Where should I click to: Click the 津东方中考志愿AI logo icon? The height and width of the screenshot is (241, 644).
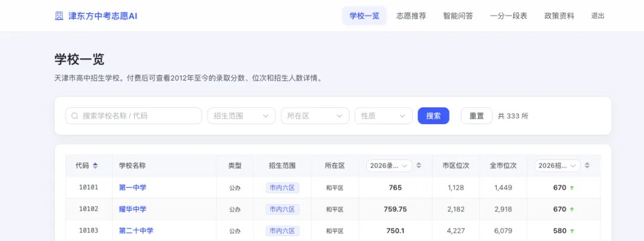click(x=59, y=16)
